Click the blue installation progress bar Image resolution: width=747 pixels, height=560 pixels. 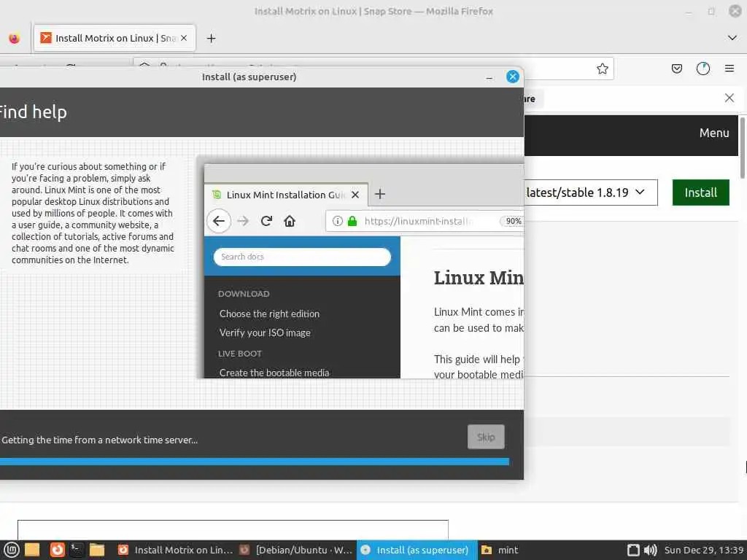(255, 462)
